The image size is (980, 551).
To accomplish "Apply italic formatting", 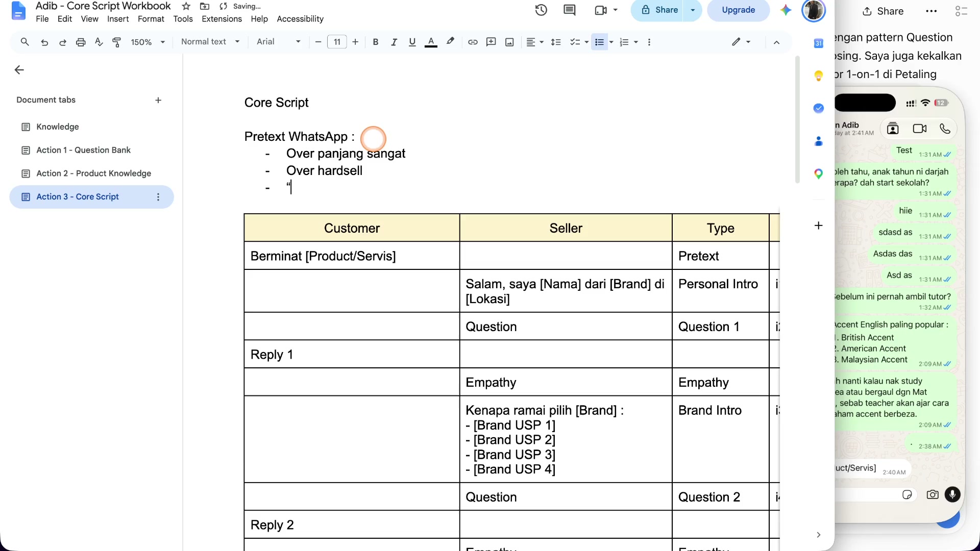I will pyautogui.click(x=394, y=42).
